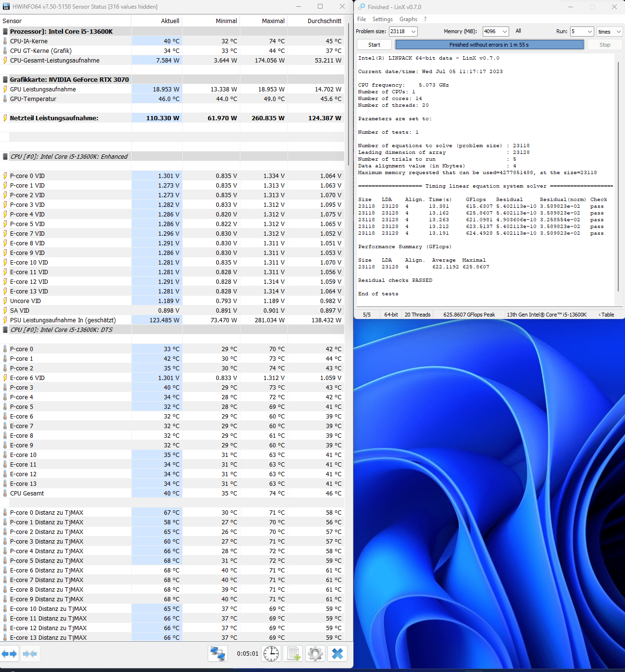Click the chip icon beside CPU [#0] DTS header
Screen dimensions: 625x672
tap(5, 330)
